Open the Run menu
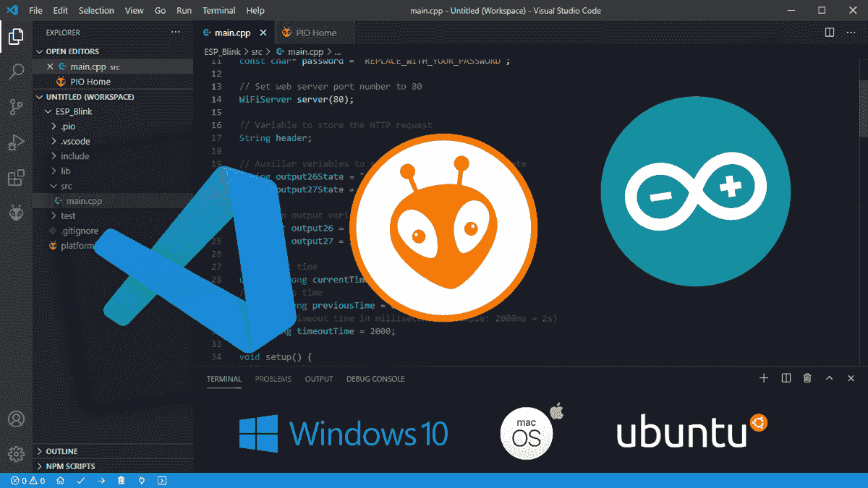Image resolution: width=868 pixels, height=488 pixels. (184, 11)
